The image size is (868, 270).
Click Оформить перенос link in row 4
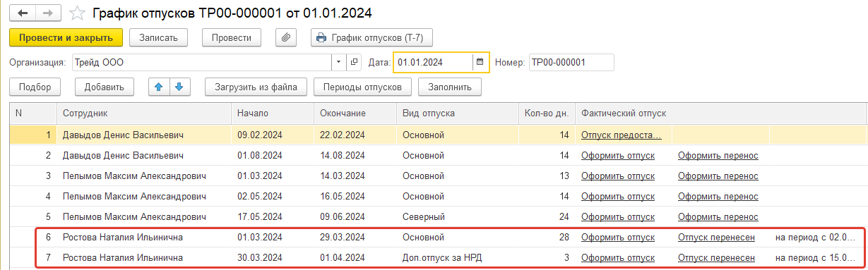(x=718, y=196)
